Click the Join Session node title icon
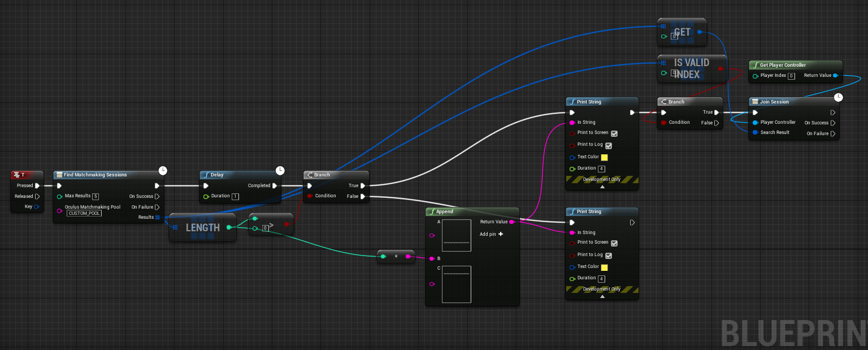 pos(756,102)
